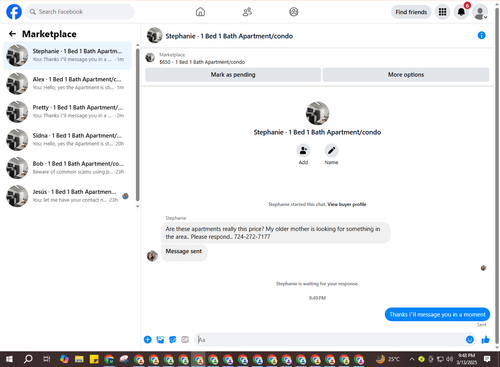Click the volume tray icon

(450, 359)
